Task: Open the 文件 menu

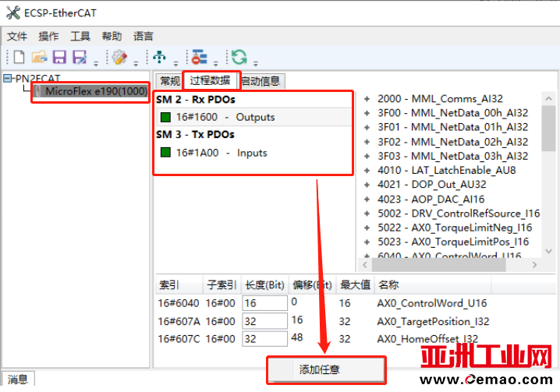Action: pyautogui.click(x=17, y=36)
